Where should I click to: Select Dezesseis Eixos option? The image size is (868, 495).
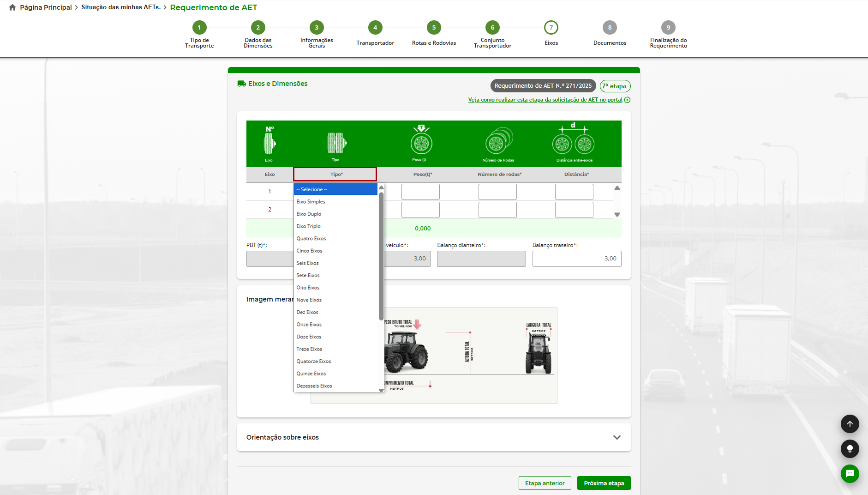335,386
